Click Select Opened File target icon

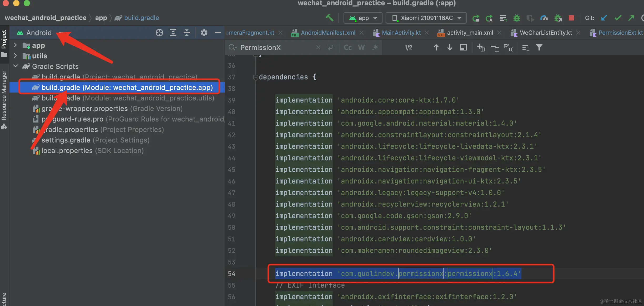coord(159,33)
